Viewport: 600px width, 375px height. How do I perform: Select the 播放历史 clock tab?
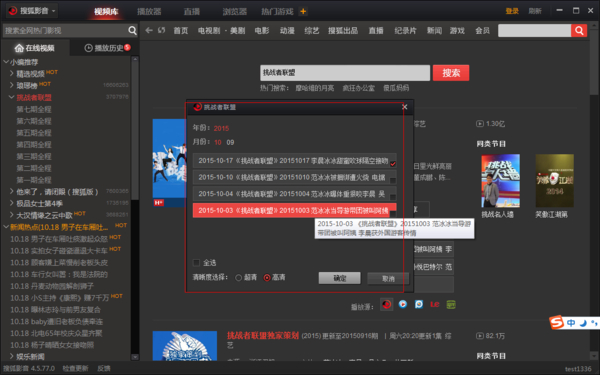pos(108,48)
